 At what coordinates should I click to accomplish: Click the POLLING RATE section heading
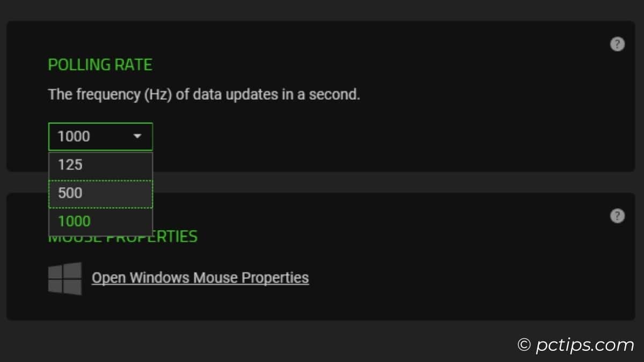(100, 64)
